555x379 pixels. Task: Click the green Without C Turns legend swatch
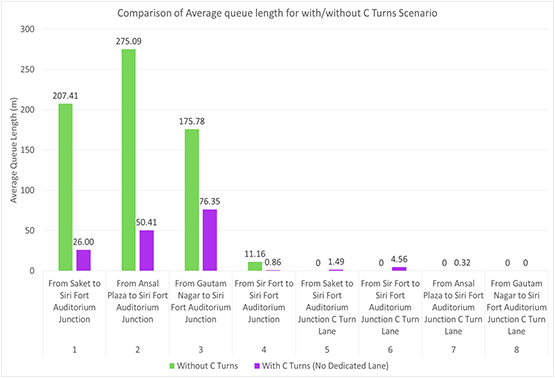[x=172, y=366]
